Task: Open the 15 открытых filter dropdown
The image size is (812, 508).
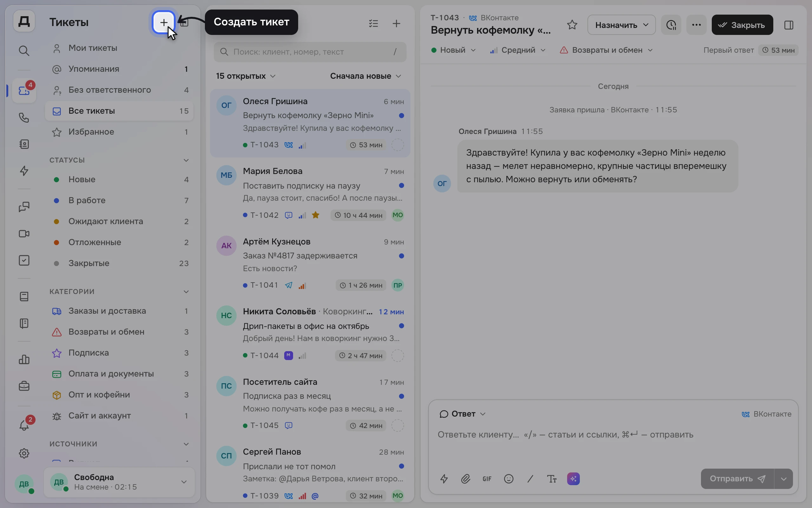Action: [246, 76]
